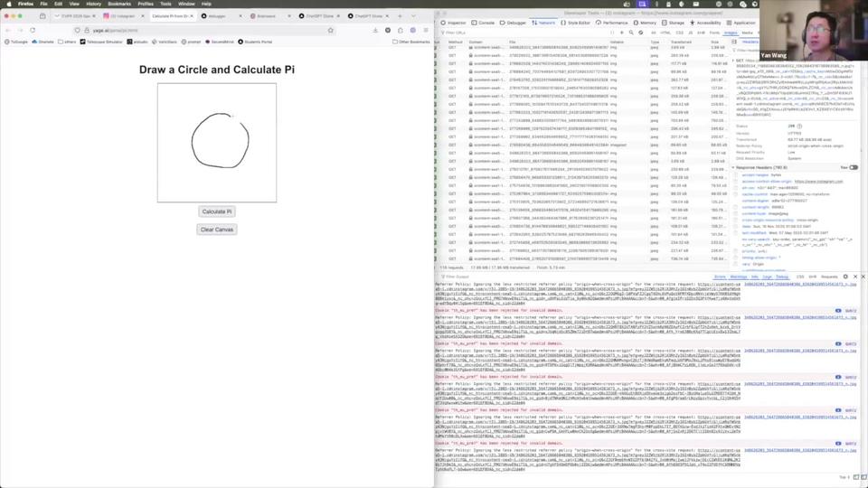Click the URL address bar
This screenshot has width=868, height=488.
click(205, 31)
